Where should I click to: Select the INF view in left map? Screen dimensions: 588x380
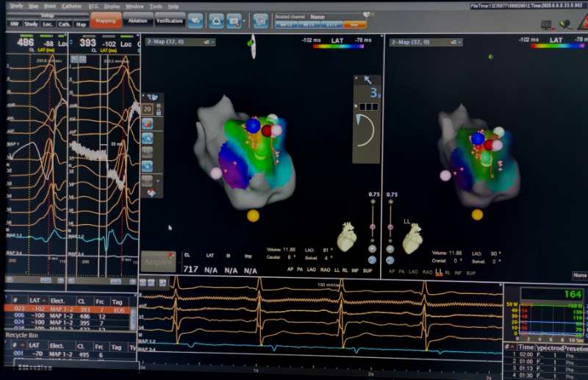[x=355, y=270]
